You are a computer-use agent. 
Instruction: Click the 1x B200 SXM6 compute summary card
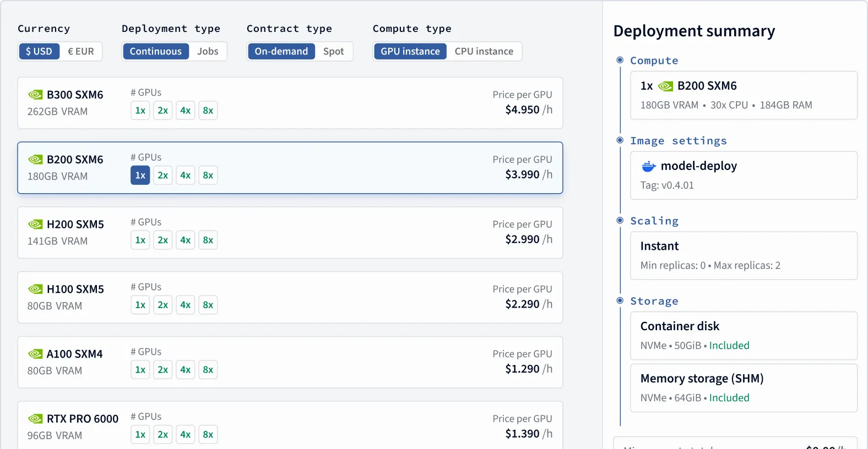pos(744,95)
